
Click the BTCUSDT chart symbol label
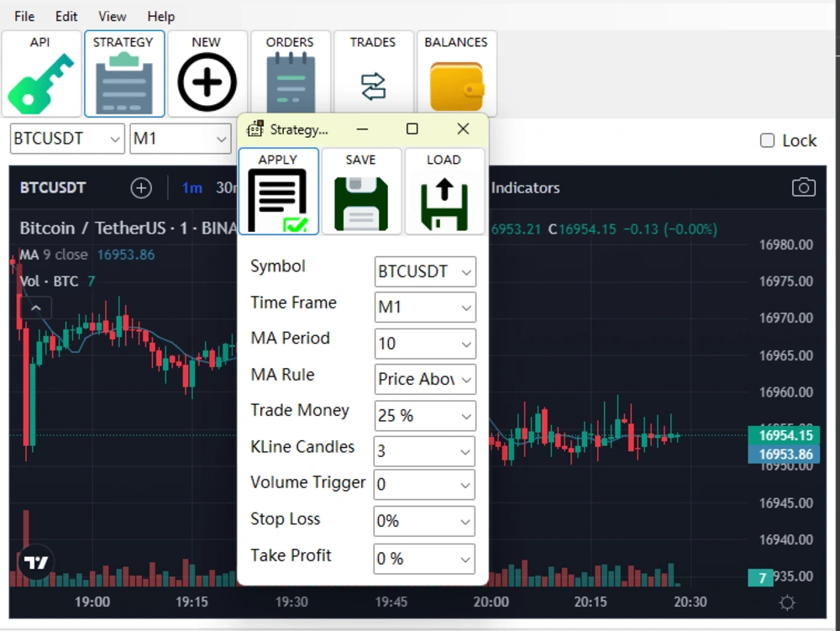52,188
